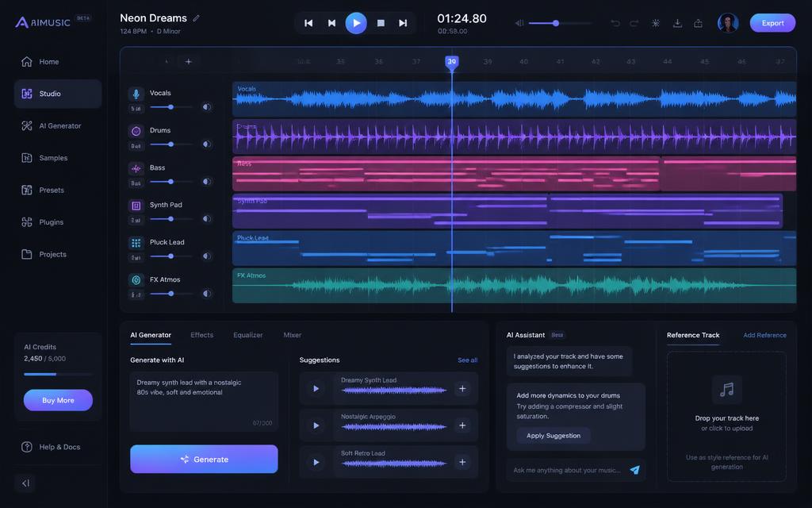Viewport: 812px width, 508px height.
Task: Click the download icon in the top toolbar
Action: [x=677, y=23]
